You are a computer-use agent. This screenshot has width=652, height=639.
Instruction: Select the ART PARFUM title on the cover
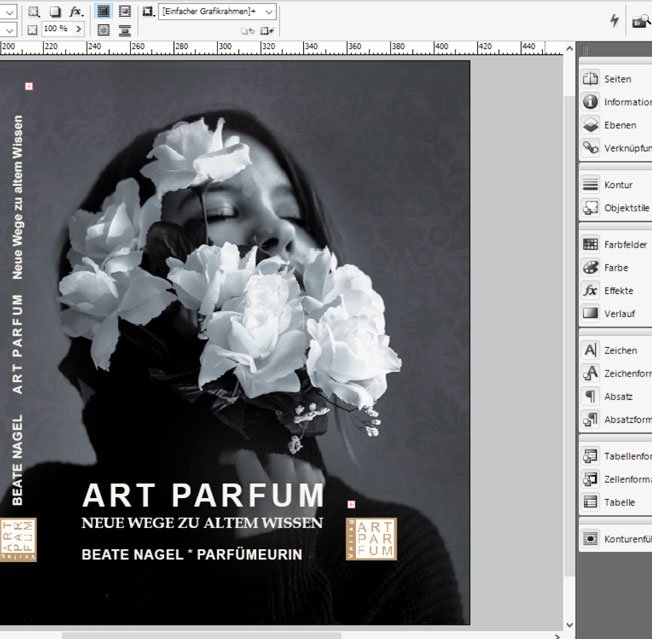click(203, 496)
